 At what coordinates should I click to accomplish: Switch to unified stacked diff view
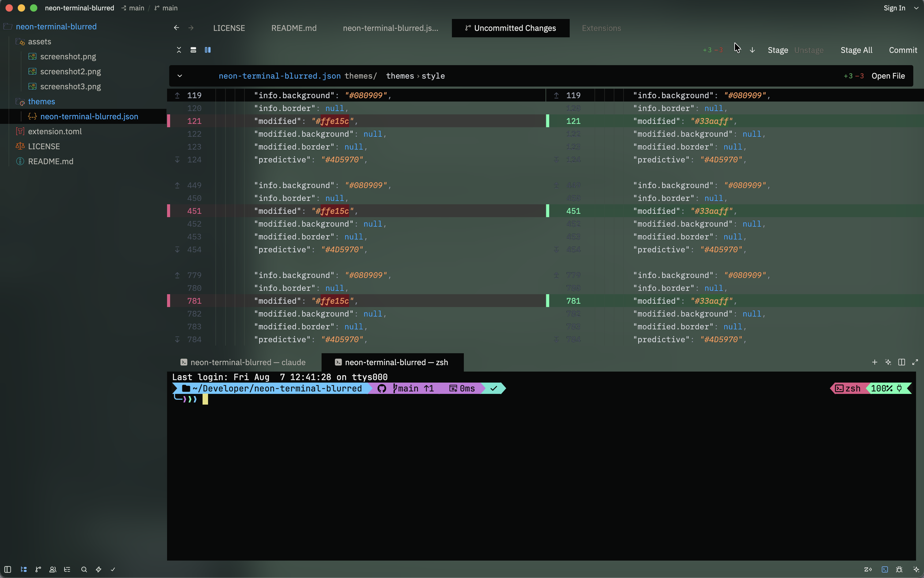tap(193, 50)
